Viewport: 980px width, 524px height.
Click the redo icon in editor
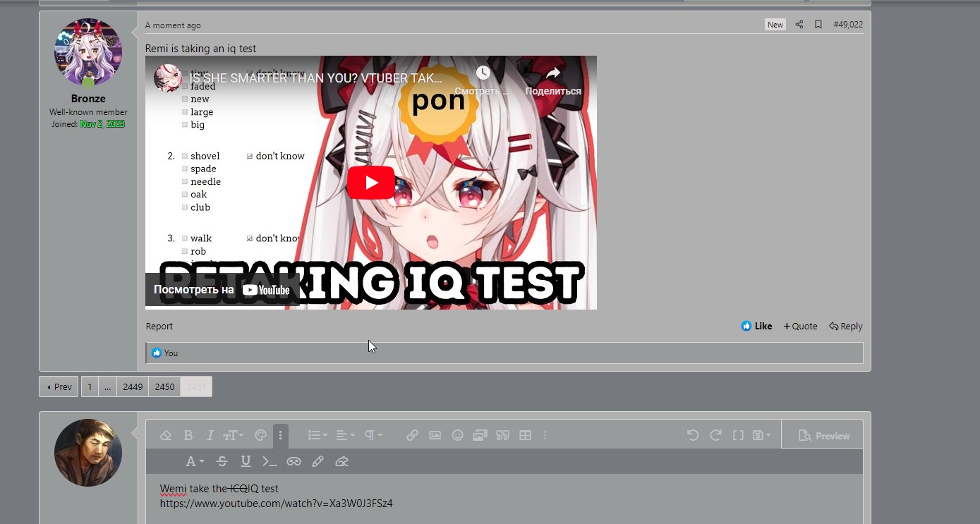pos(715,436)
